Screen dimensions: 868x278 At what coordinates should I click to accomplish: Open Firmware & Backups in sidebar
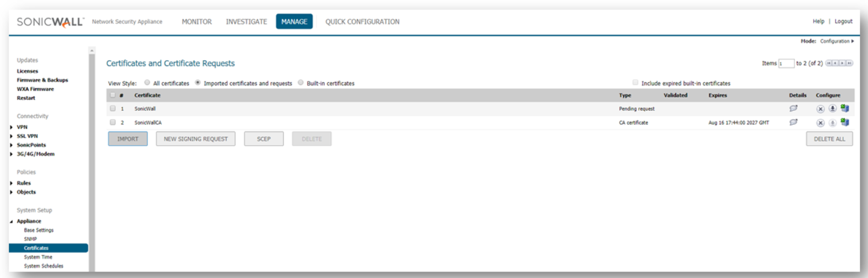[42, 80]
